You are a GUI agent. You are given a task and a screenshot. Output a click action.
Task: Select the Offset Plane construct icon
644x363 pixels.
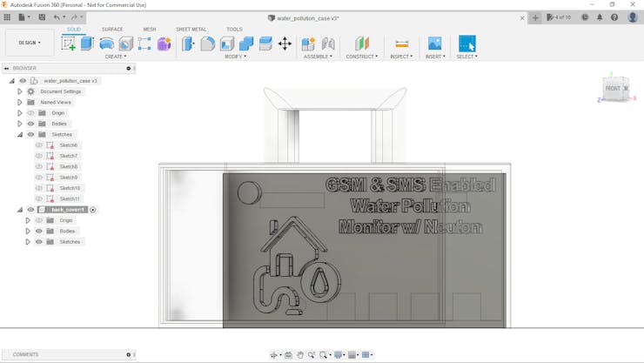click(x=362, y=44)
